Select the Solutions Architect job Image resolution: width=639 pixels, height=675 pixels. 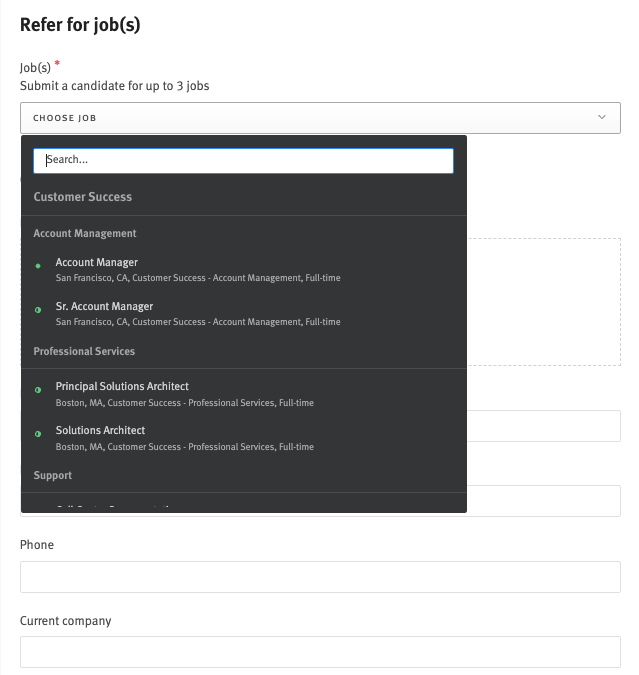pyautogui.click(x=244, y=438)
